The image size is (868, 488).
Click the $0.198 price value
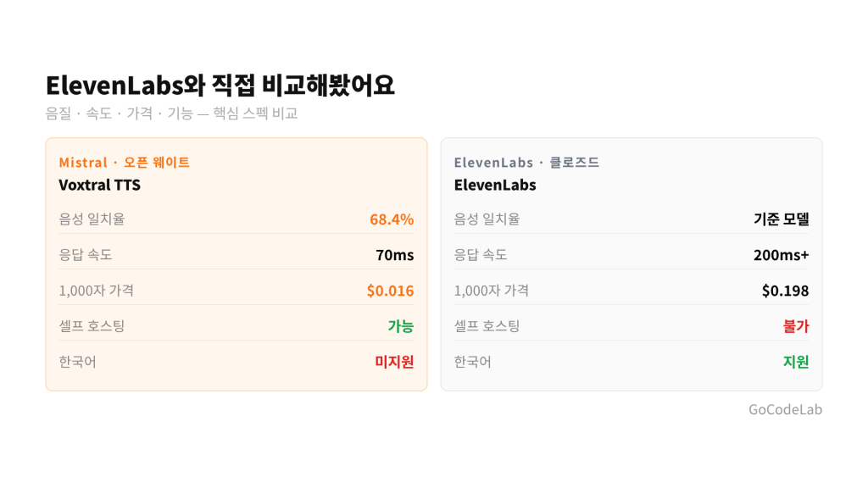pyautogui.click(x=785, y=291)
